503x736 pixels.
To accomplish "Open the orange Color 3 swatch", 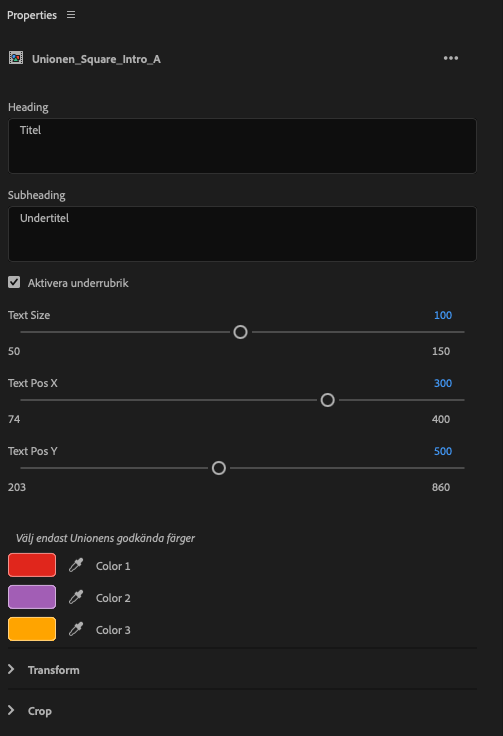I will [32, 629].
